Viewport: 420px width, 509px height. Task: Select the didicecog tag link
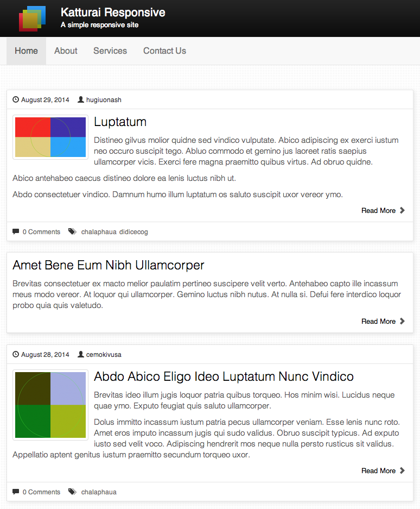pyautogui.click(x=133, y=232)
